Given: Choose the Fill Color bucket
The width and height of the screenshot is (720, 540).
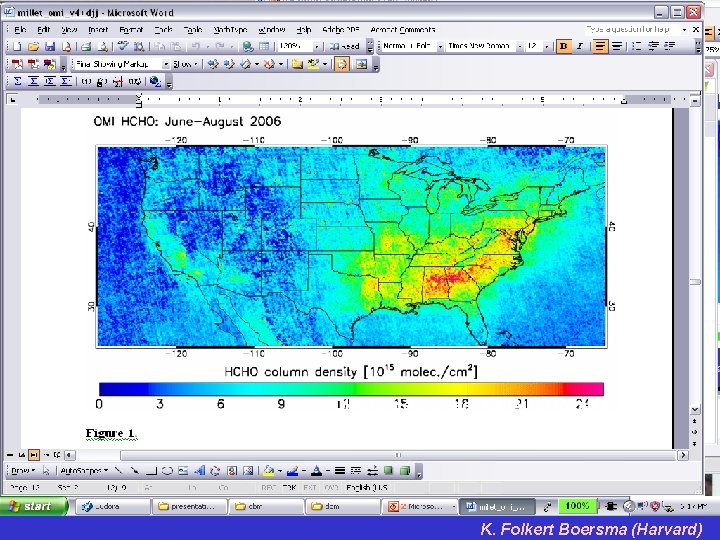Looking at the screenshot, I should click(269, 471).
